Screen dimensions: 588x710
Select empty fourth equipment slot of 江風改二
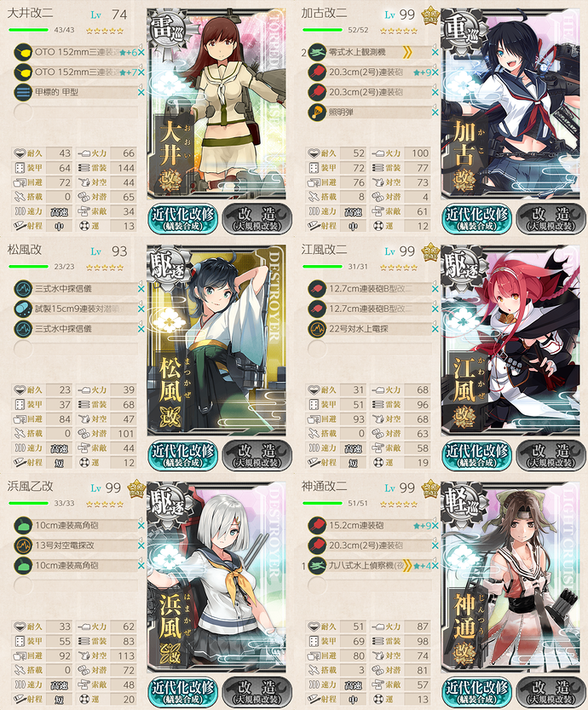point(369,349)
